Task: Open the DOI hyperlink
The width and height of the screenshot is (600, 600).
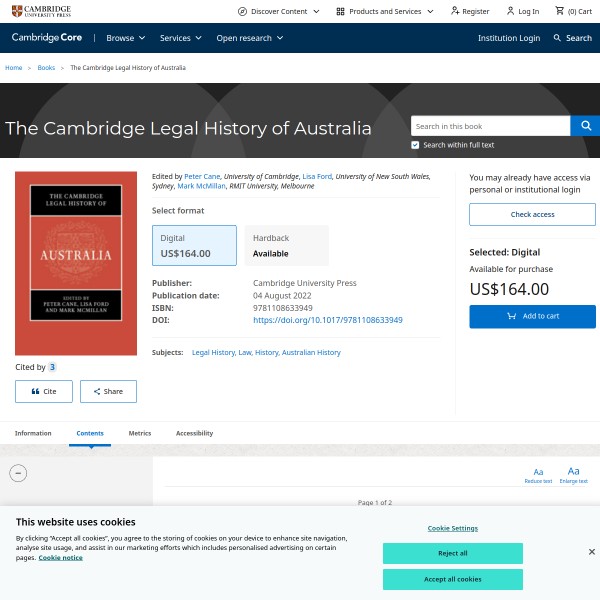Action: coord(327,320)
